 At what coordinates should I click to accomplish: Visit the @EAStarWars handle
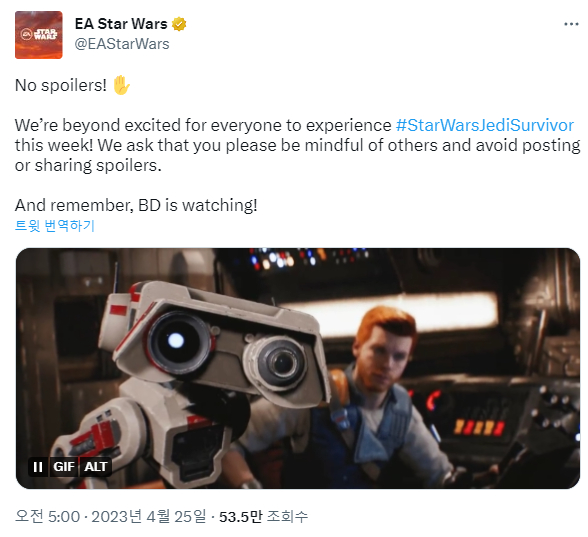[x=122, y=44]
